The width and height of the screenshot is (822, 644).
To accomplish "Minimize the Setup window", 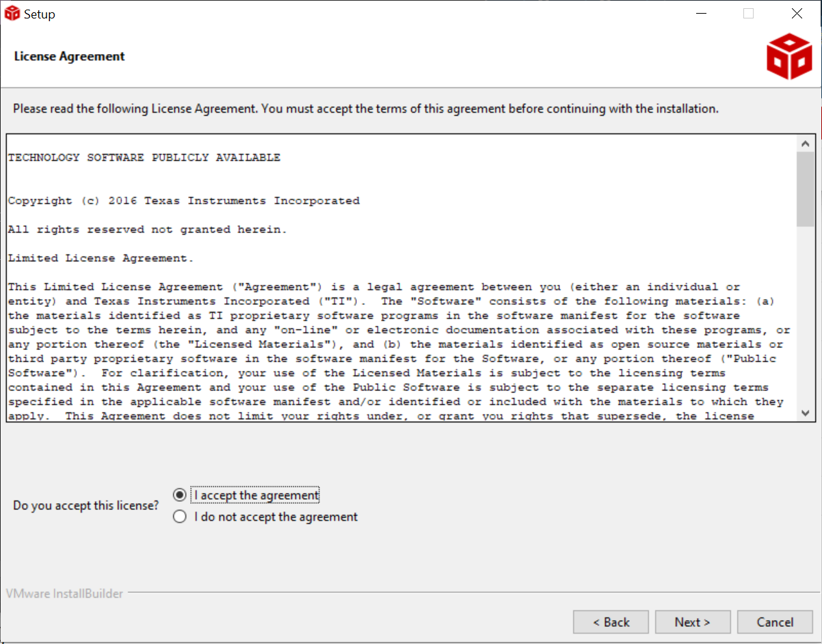I will [701, 13].
